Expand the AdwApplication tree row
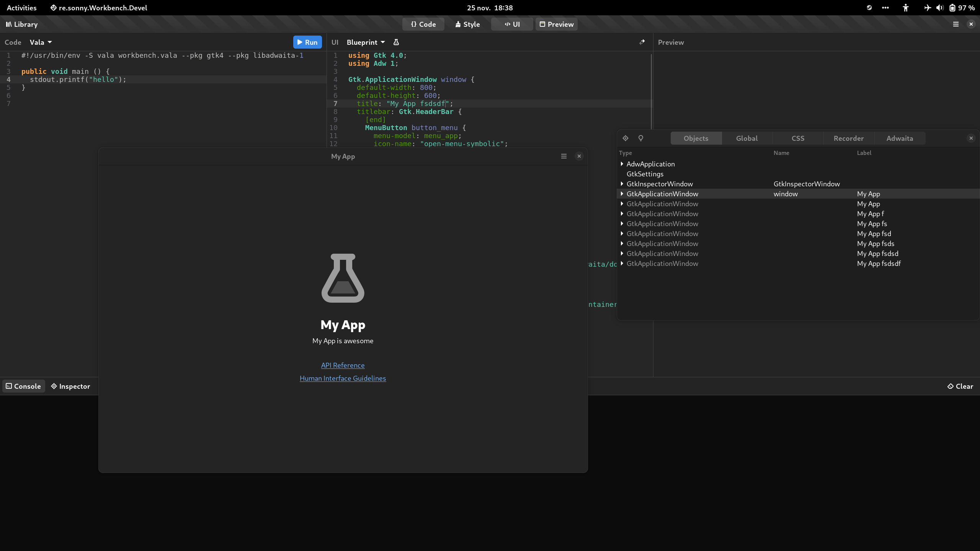Viewport: 980px width, 551px height. 622,164
